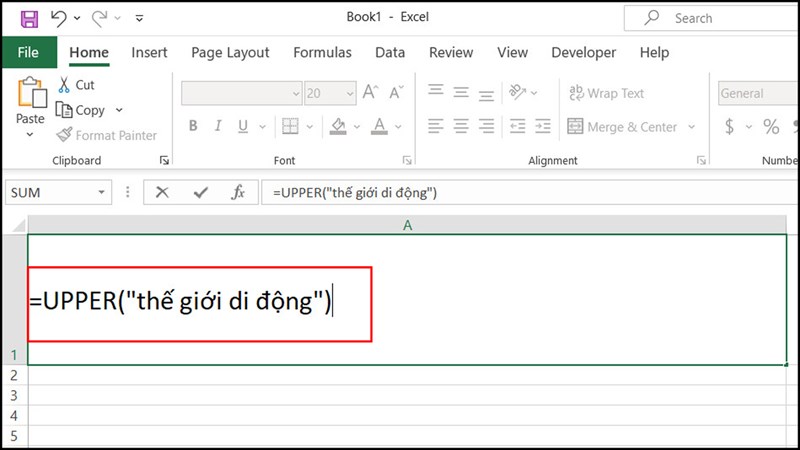Click Decrease Font Size icon
The width and height of the screenshot is (800, 450).
(396, 92)
